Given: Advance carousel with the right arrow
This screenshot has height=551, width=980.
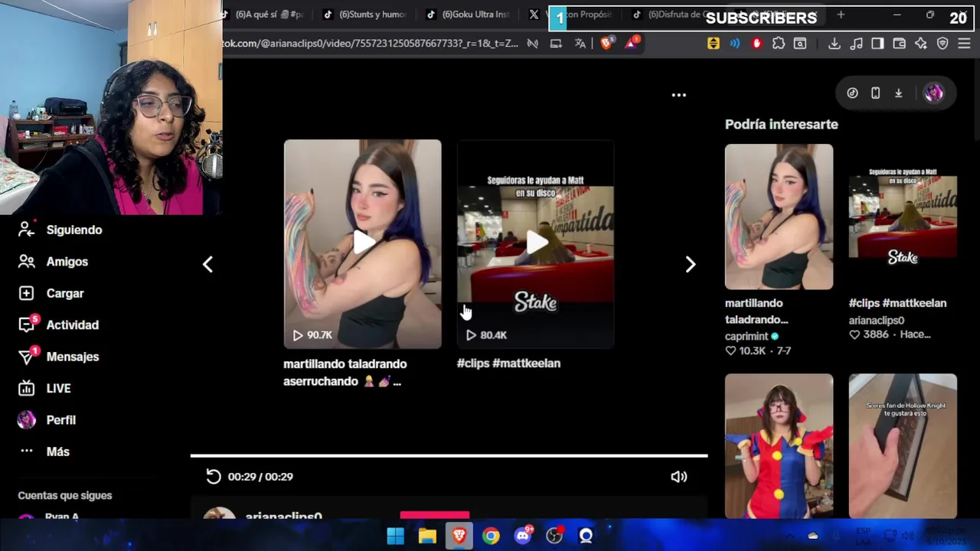Looking at the screenshot, I should pyautogui.click(x=690, y=264).
